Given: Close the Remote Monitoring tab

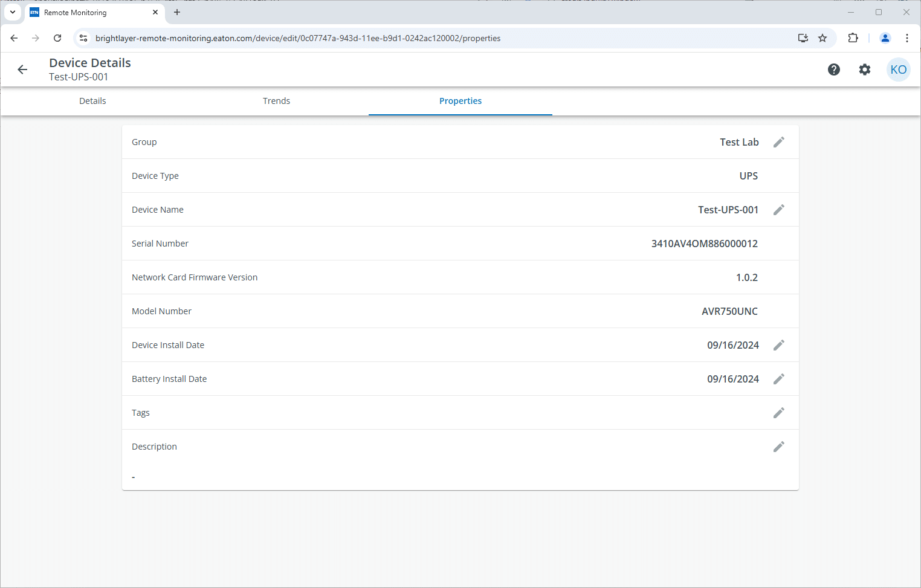Looking at the screenshot, I should pyautogui.click(x=155, y=12).
